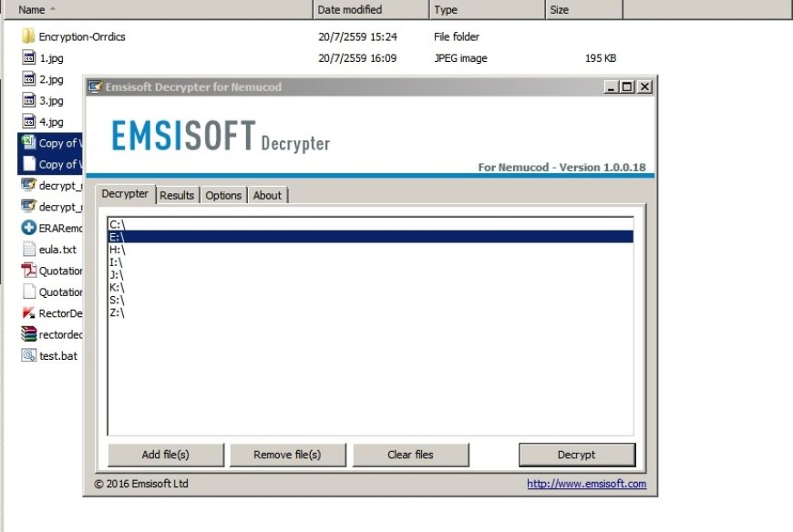This screenshot has width=793, height=532.
Task: Switch to the Decrypter tab
Action: (x=125, y=194)
